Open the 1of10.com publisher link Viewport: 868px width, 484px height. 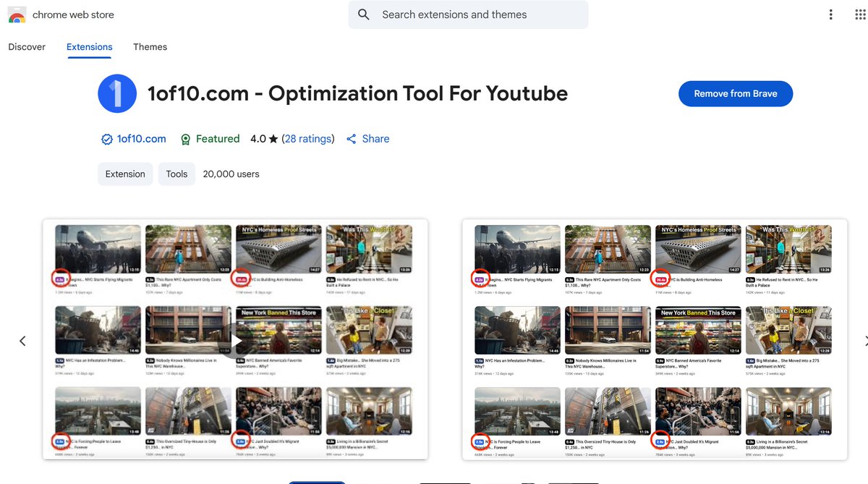(x=142, y=139)
